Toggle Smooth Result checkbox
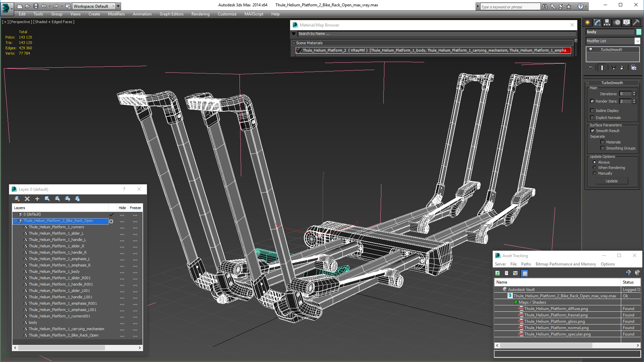644x362 pixels. point(592,131)
